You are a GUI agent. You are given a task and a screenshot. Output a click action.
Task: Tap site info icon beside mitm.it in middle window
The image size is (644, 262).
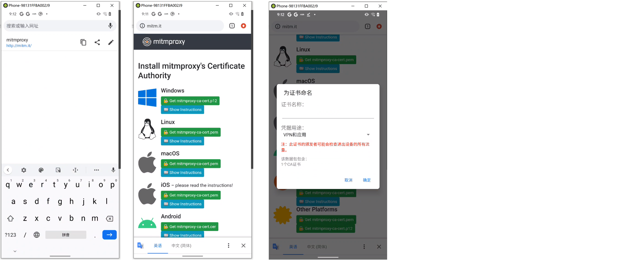(x=142, y=26)
